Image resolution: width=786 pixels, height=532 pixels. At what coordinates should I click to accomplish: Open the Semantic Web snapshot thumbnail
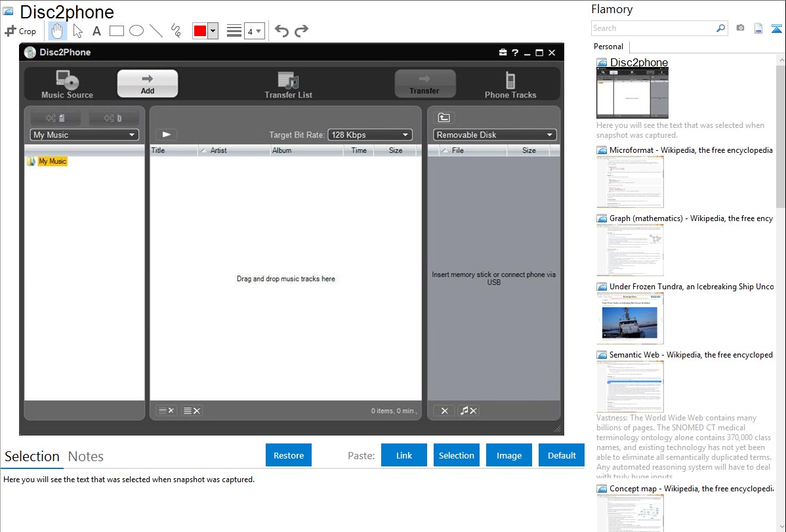tap(630, 386)
